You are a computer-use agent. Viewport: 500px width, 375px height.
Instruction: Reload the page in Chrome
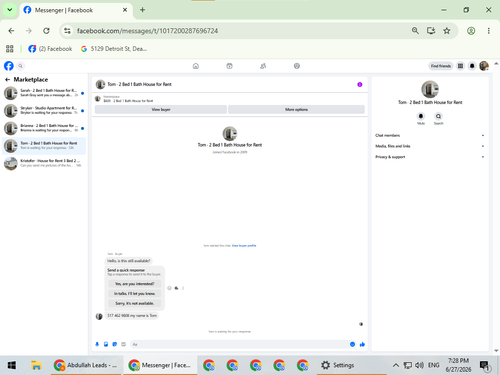coord(46,31)
